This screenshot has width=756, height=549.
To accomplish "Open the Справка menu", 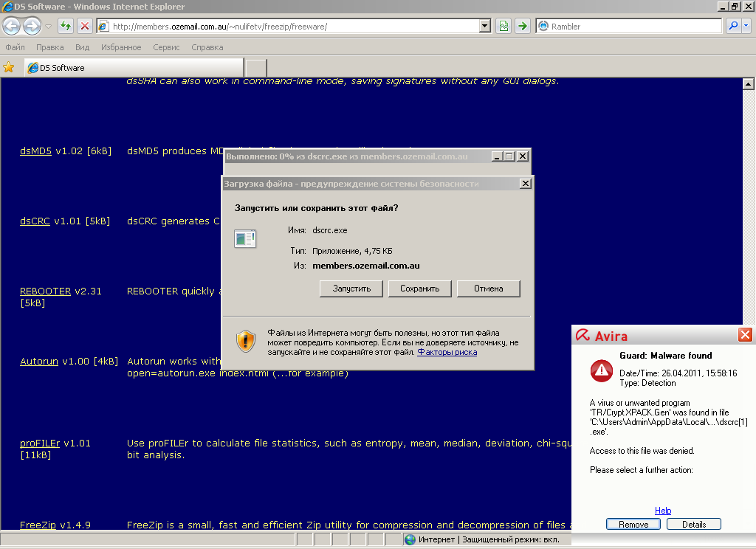I will [207, 47].
